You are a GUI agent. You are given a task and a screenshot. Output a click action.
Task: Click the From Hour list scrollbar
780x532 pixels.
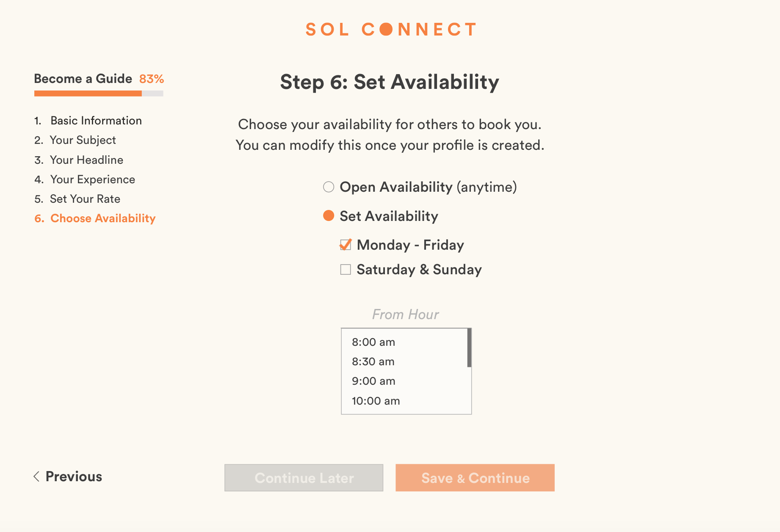(x=469, y=348)
